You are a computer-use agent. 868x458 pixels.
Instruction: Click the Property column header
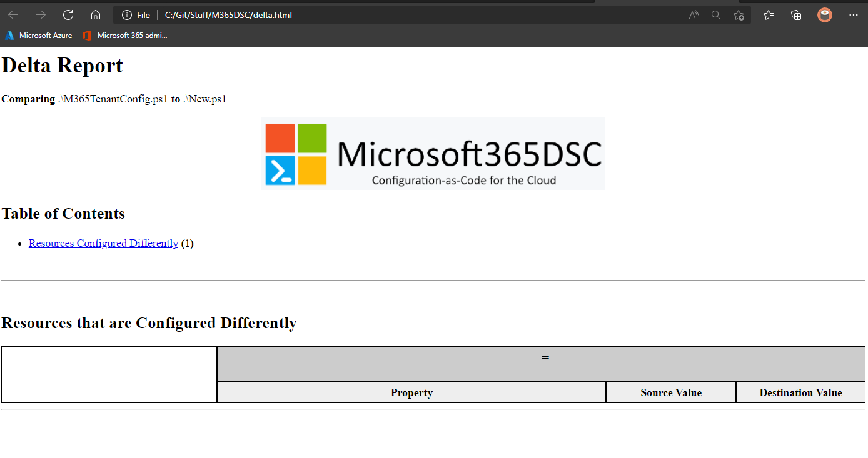pyautogui.click(x=411, y=392)
